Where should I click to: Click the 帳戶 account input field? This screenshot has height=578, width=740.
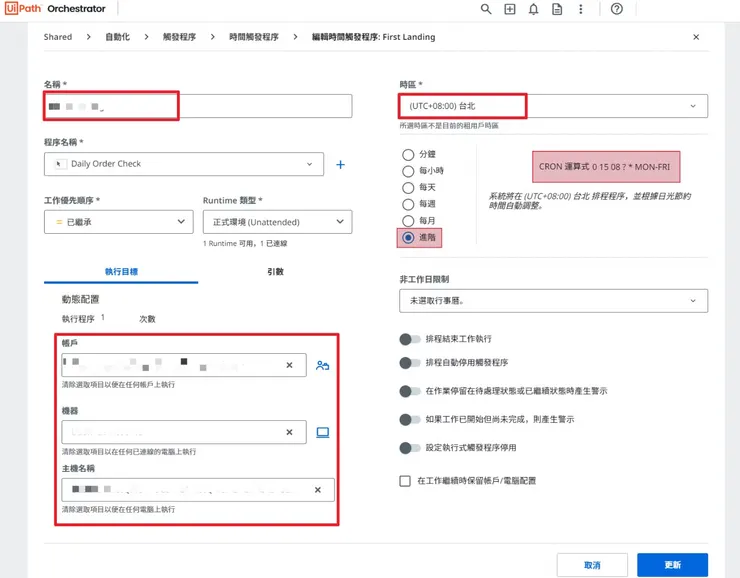click(x=184, y=365)
